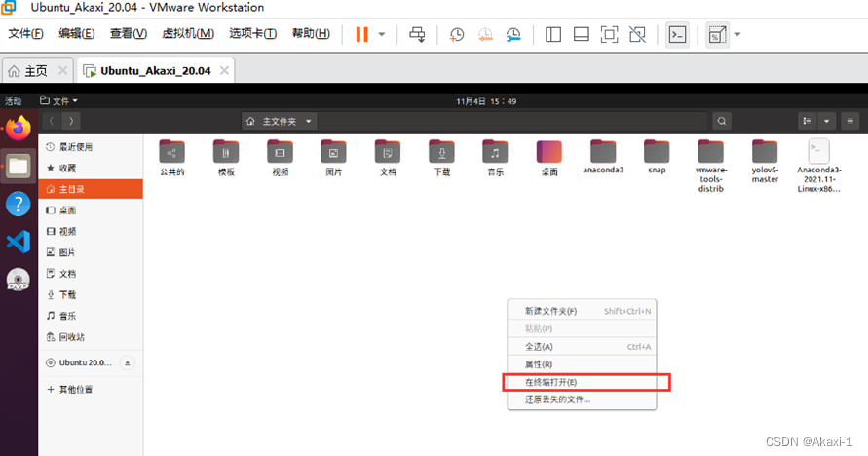Open the 虚拟机(M) menu
The width and height of the screenshot is (868, 456).
pos(188,34)
